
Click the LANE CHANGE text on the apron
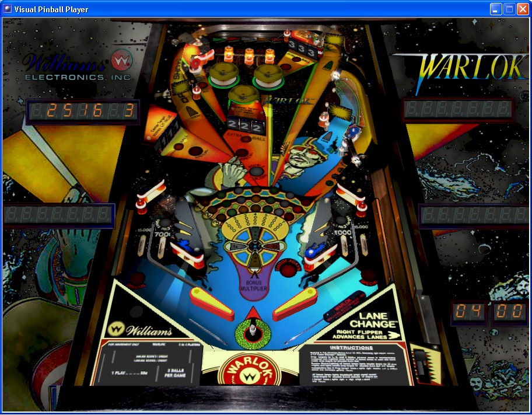373,320
